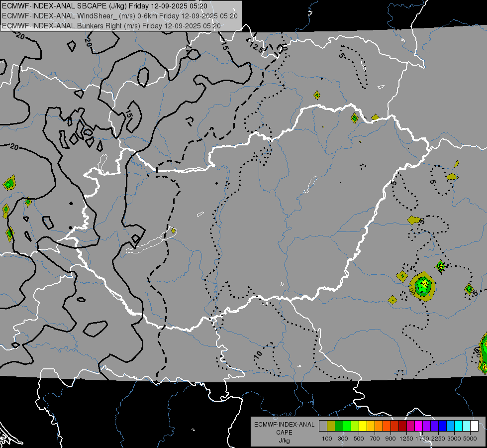The width and height of the screenshot is (487, 448).
Task: Select the brick red legend swatch after 900
Action: [395, 426]
